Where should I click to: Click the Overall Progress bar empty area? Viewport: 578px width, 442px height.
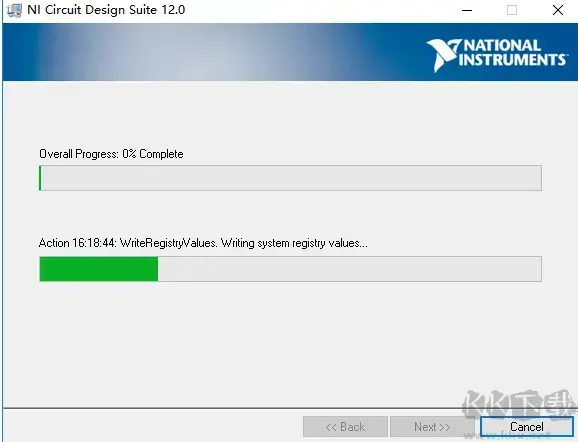pos(291,178)
